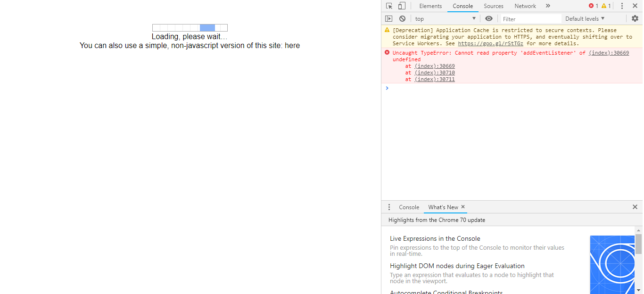Select the What's New drawer tab

click(443, 207)
